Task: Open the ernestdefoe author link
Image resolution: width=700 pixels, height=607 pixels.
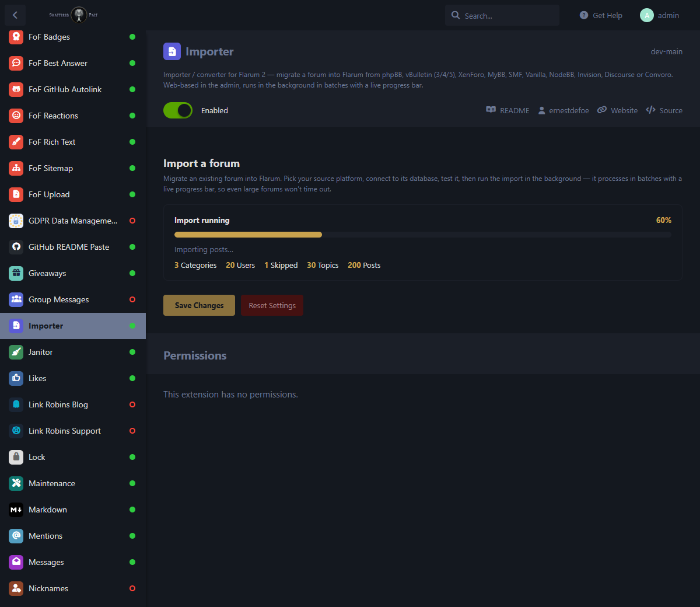Action: (563, 110)
